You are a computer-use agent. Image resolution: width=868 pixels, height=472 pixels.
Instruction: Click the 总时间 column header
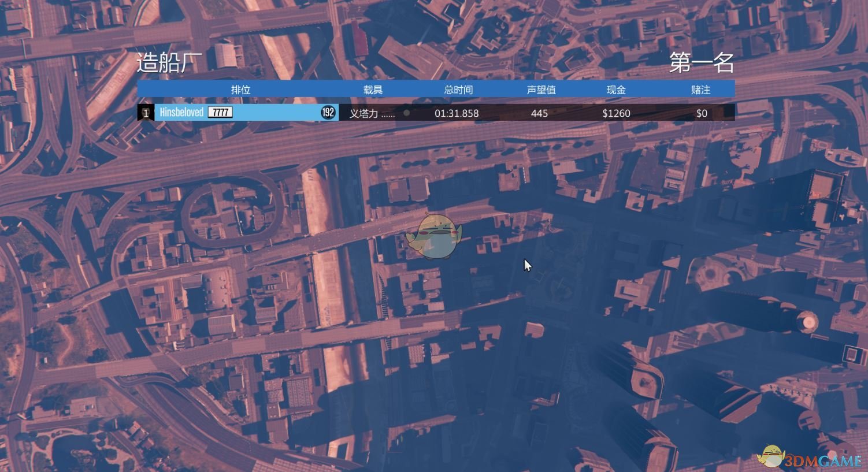(x=458, y=90)
